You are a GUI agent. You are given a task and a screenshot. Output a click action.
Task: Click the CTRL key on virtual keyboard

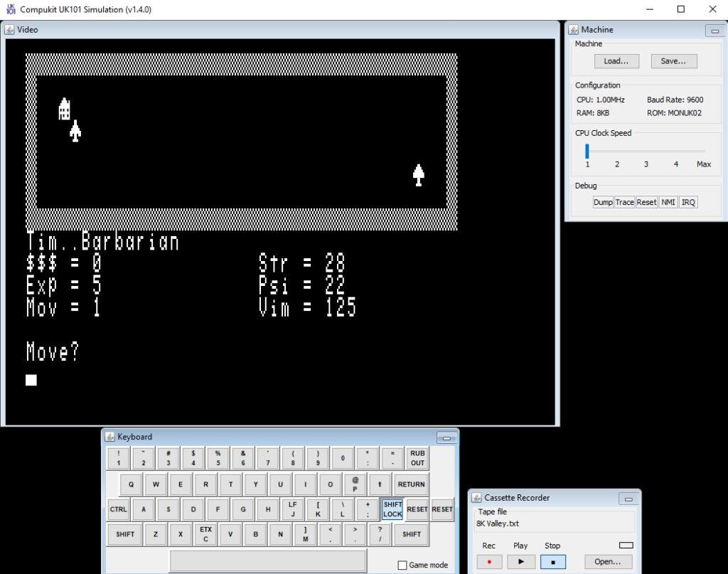pyautogui.click(x=119, y=509)
